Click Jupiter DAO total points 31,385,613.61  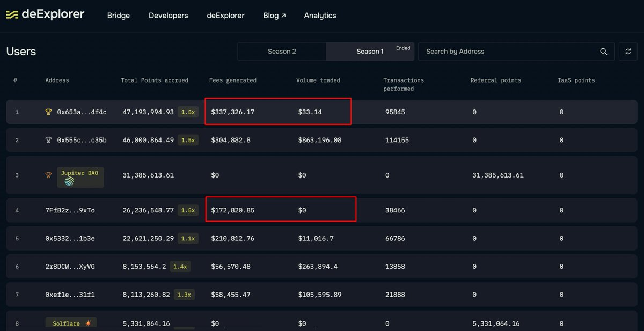point(149,175)
